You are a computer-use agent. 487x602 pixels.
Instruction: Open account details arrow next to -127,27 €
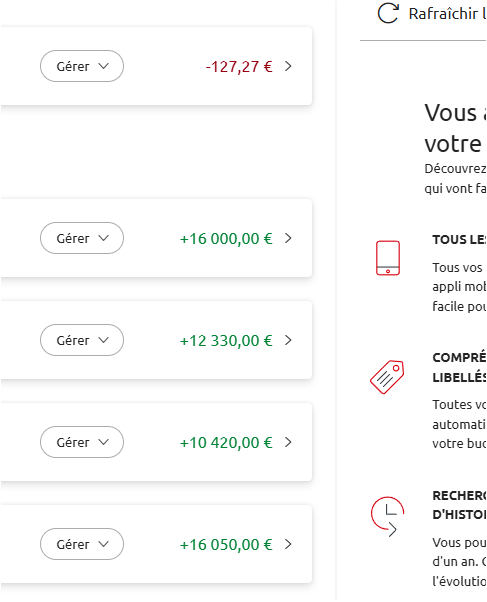coord(288,66)
